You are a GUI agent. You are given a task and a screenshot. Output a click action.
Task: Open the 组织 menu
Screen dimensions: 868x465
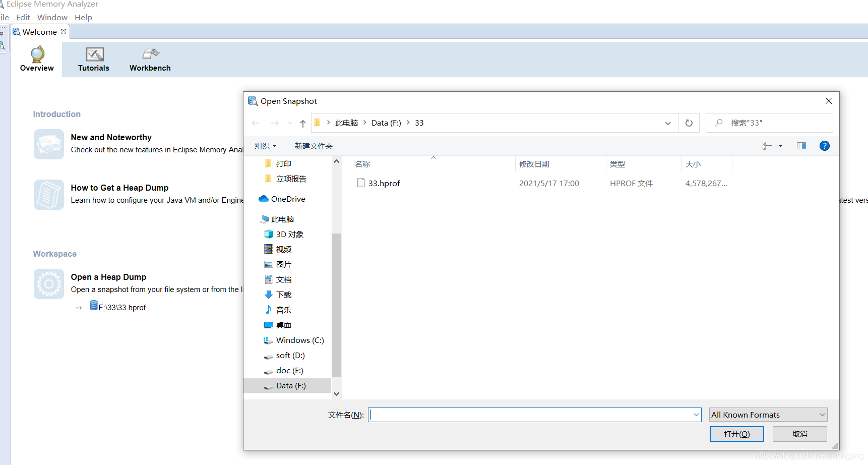266,146
